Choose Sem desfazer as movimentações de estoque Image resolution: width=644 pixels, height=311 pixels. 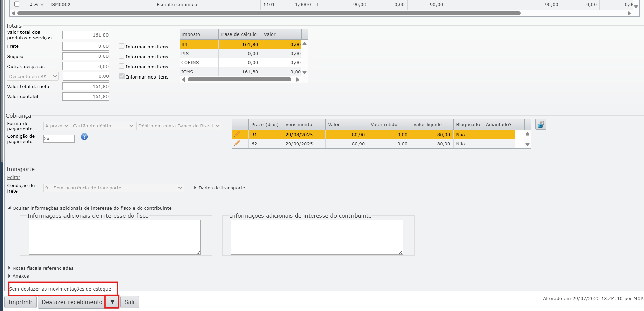pyautogui.click(x=60, y=289)
